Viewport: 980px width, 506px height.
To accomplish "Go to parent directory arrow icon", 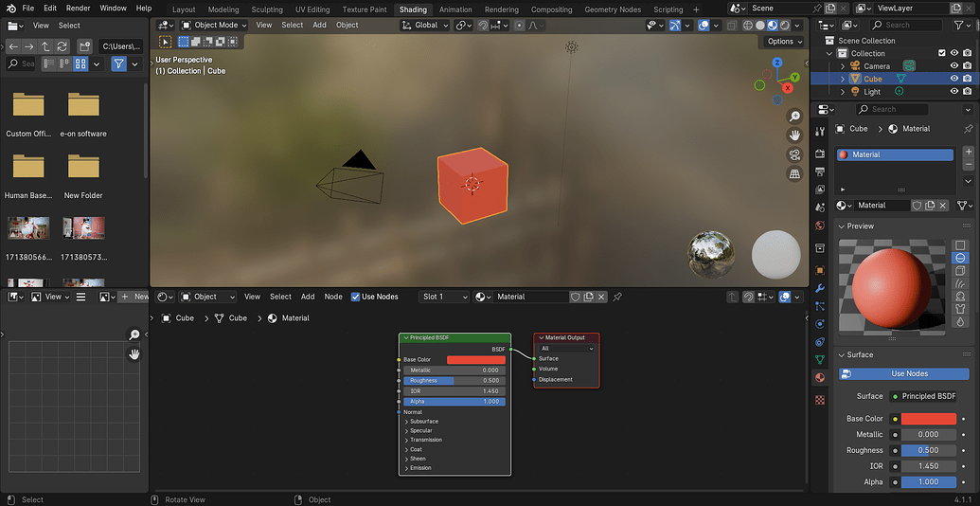I will click(x=45, y=47).
